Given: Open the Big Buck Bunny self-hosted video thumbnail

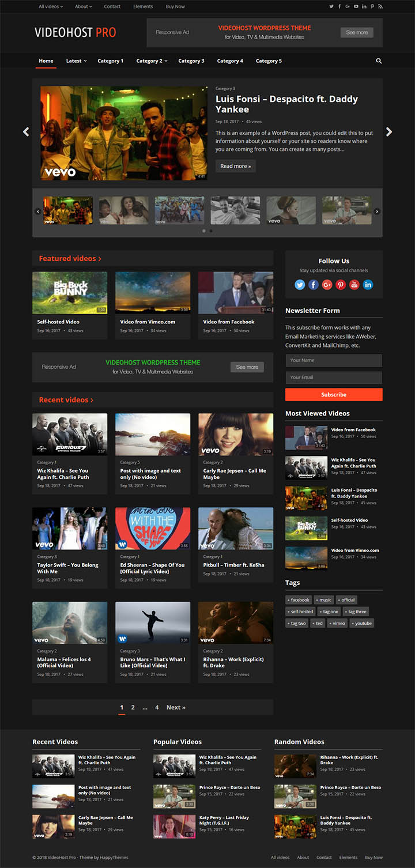Looking at the screenshot, I should pyautogui.click(x=70, y=293).
